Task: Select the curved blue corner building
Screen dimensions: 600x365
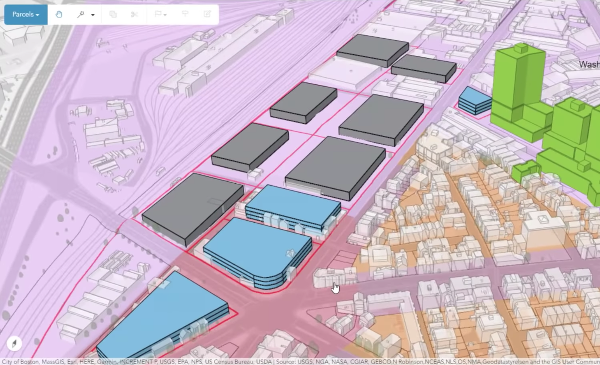Action: 258,253
